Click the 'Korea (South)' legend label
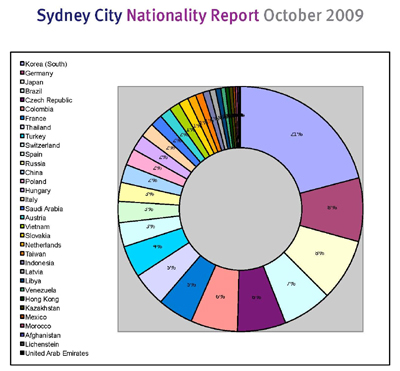Image resolution: width=400 pixels, height=371 pixels. [x=46, y=64]
